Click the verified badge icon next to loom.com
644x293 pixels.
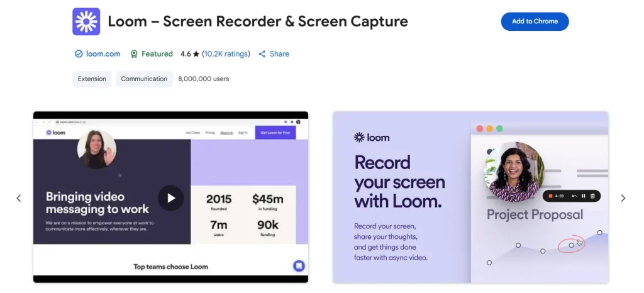pyautogui.click(x=79, y=54)
